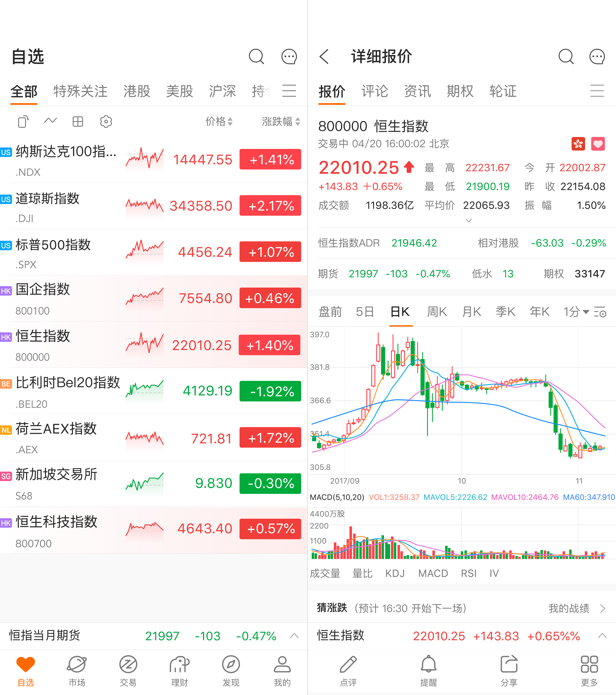Expand more quote details chevron under 平均价
Image resolution: width=616 pixels, height=695 pixels.
469,220
